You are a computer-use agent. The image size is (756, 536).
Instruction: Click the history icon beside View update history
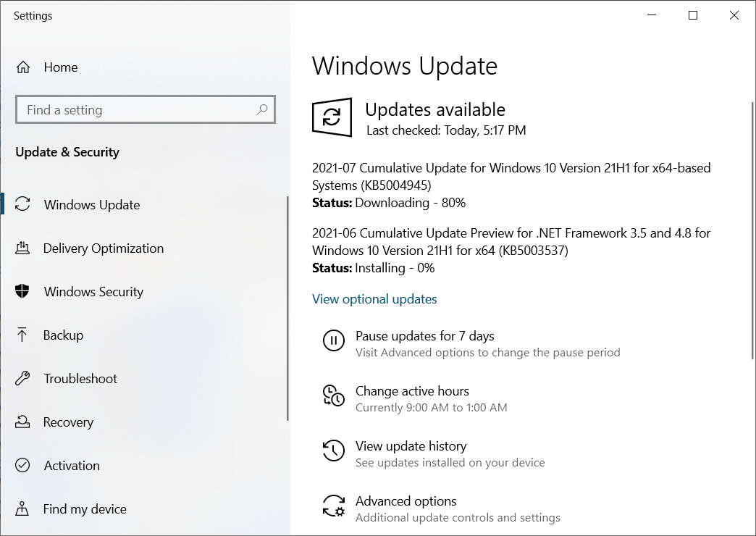(334, 451)
